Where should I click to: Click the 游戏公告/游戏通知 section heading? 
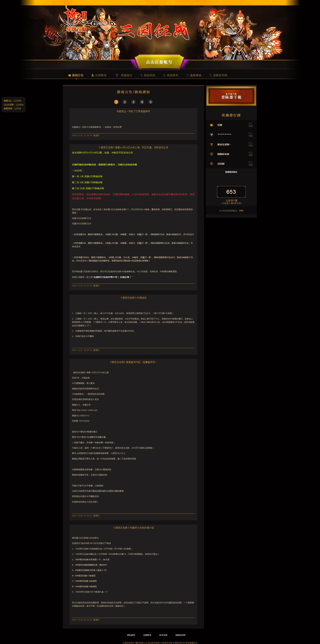[133, 92]
